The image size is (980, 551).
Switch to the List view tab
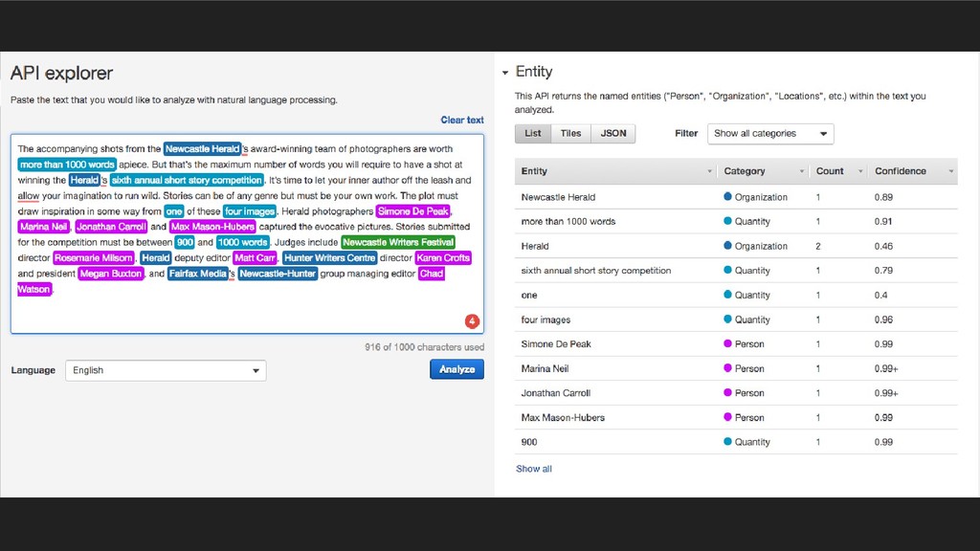tap(533, 134)
